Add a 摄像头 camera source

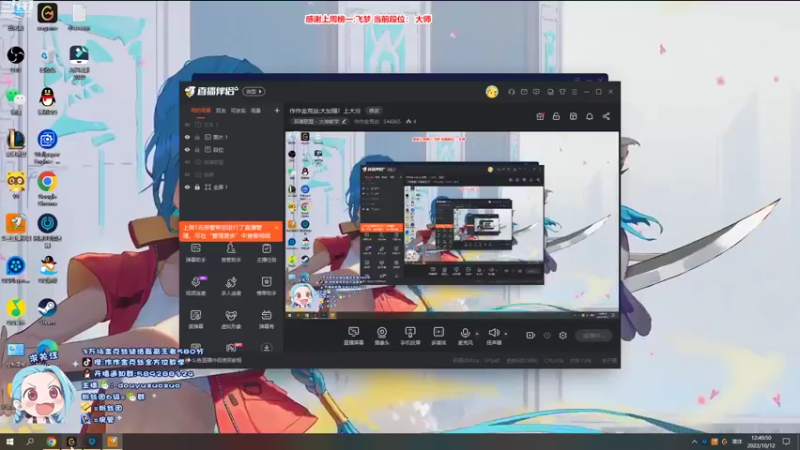(382, 336)
